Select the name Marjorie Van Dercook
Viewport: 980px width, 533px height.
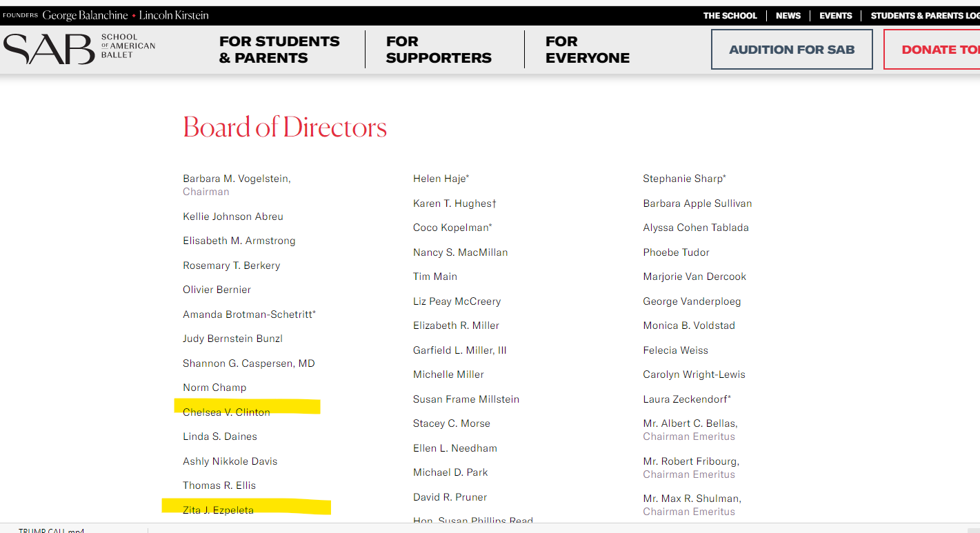click(x=694, y=276)
